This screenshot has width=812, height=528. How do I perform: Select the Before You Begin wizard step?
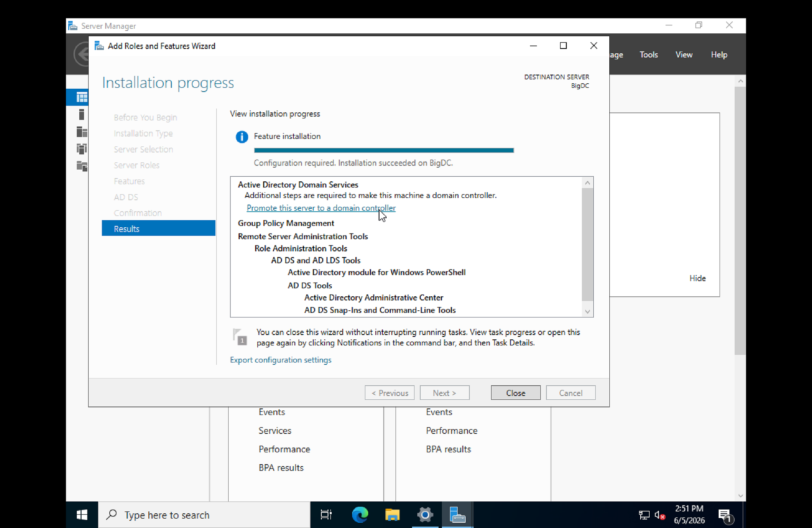click(145, 117)
